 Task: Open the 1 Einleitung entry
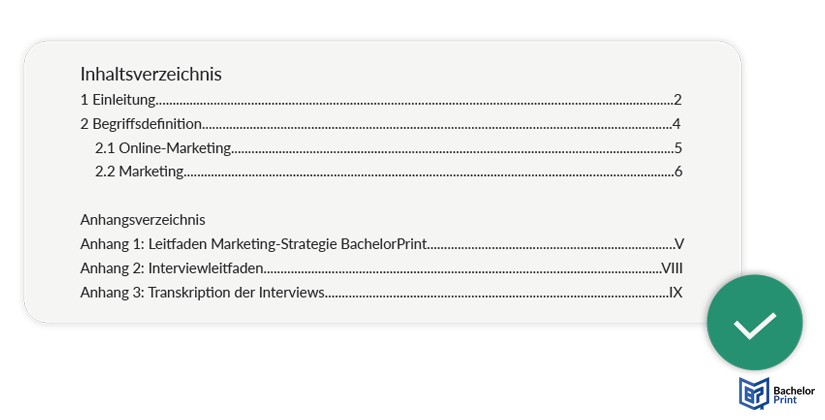(381, 99)
